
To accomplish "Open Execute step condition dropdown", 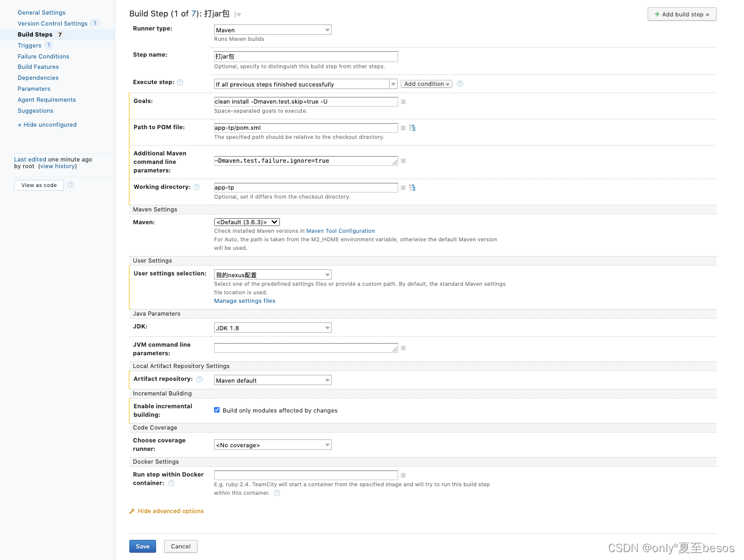I will tap(306, 84).
